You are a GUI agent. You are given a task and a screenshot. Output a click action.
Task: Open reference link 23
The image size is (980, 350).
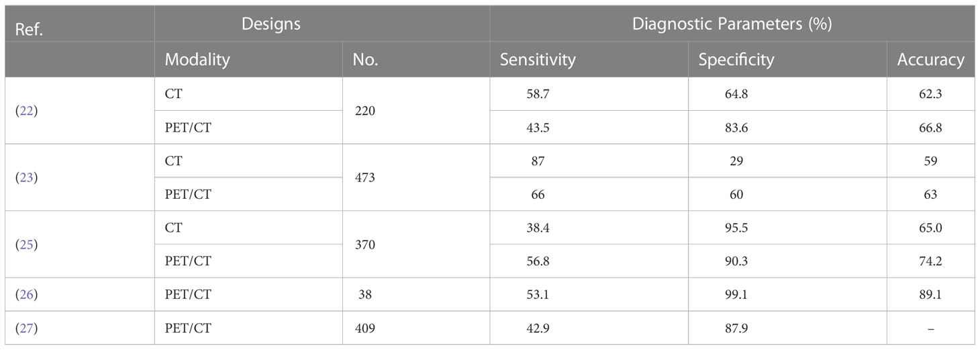pos(26,178)
